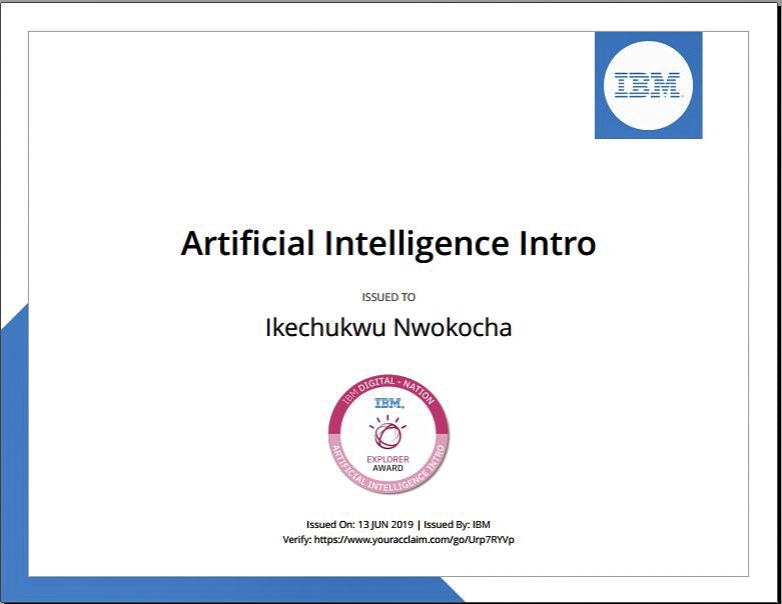Click the 'EXPLORER AWARD' text in the badge
The image size is (782, 604).
pos(388,462)
